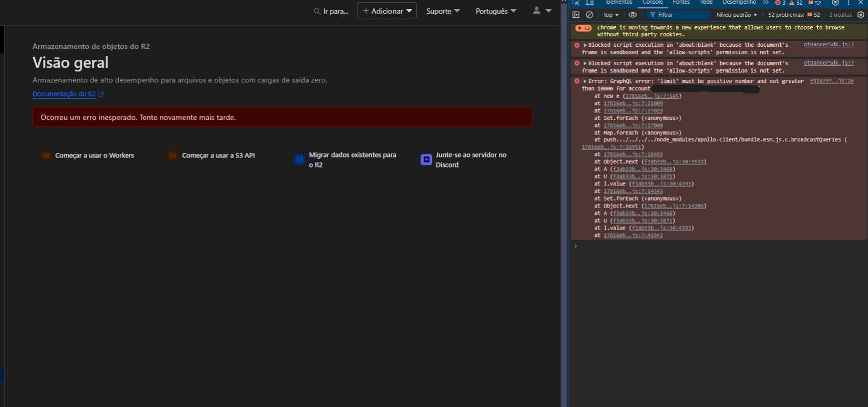868x407 pixels.
Task: Open second otBannerSdk.js:7 source link
Action: (x=829, y=63)
